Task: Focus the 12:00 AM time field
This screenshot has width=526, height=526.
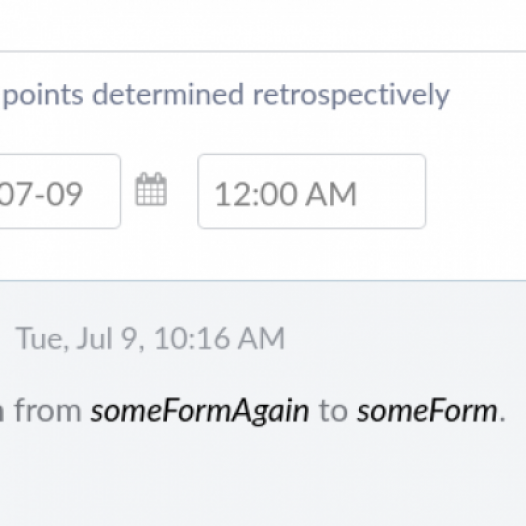Action: click(312, 191)
